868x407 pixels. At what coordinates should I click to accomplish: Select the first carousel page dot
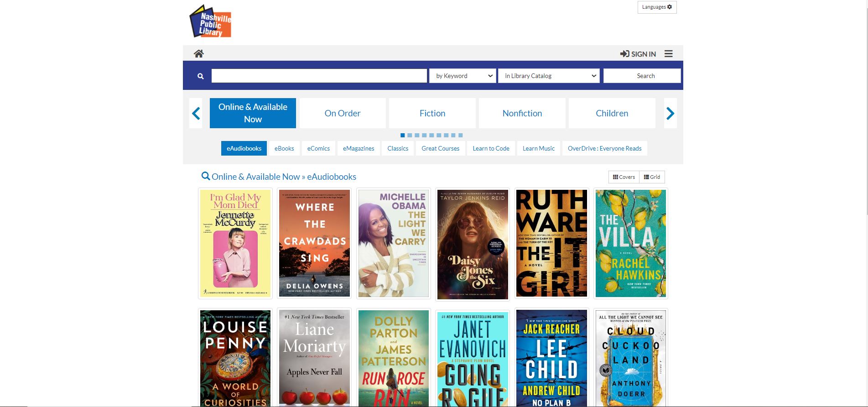click(x=402, y=135)
